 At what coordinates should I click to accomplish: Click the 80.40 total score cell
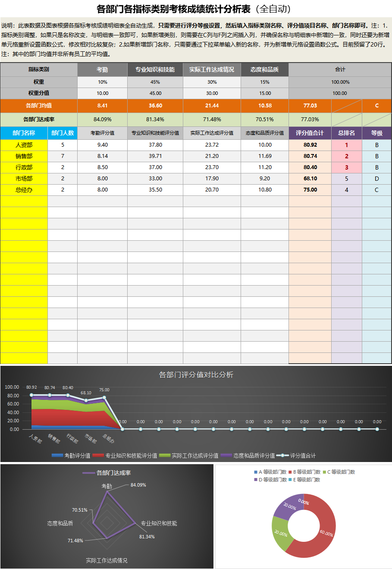click(310, 167)
